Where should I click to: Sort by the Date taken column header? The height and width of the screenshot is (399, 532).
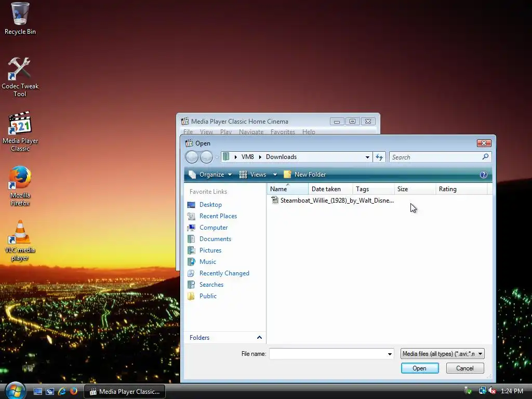coord(330,189)
